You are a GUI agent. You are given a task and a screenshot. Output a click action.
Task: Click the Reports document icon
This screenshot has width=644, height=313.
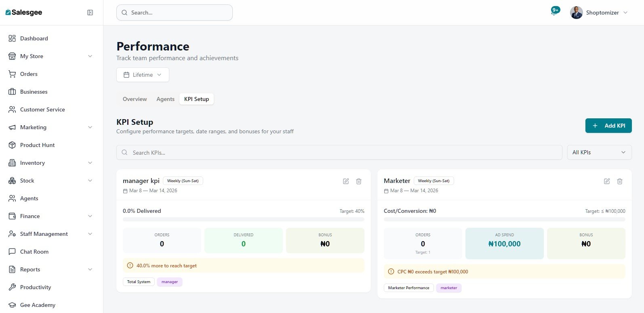pos(12,269)
